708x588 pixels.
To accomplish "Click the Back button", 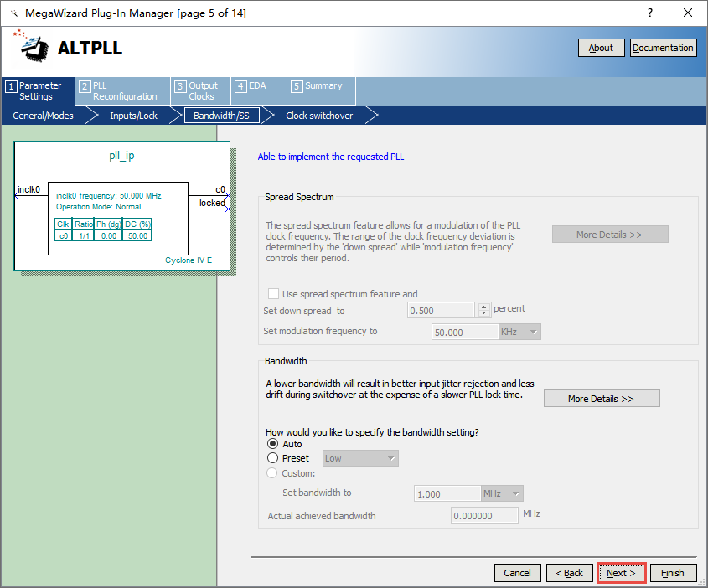I will [x=570, y=573].
